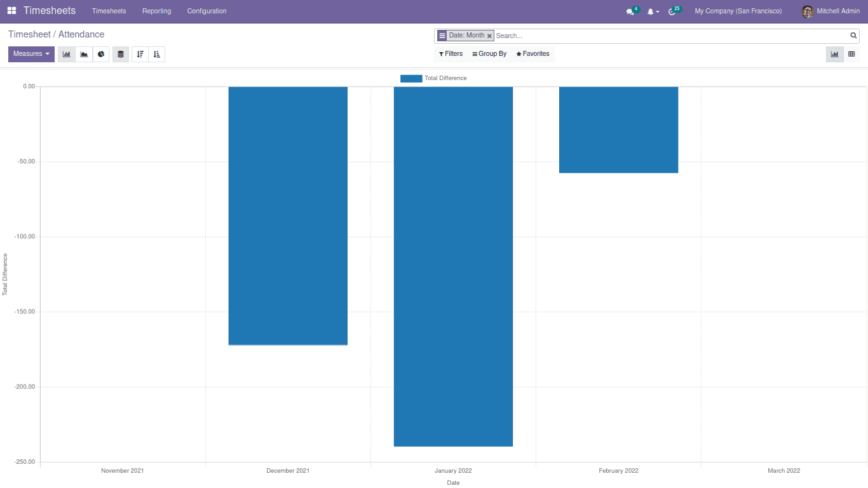Open the conversations messages icon
Image resolution: width=868 pixels, height=488 pixels.
click(630, 11)
